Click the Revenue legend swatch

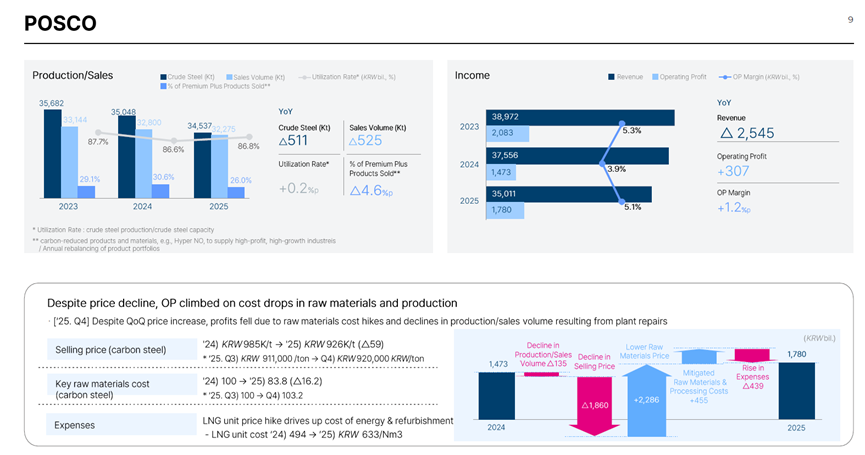pos(611,76)
